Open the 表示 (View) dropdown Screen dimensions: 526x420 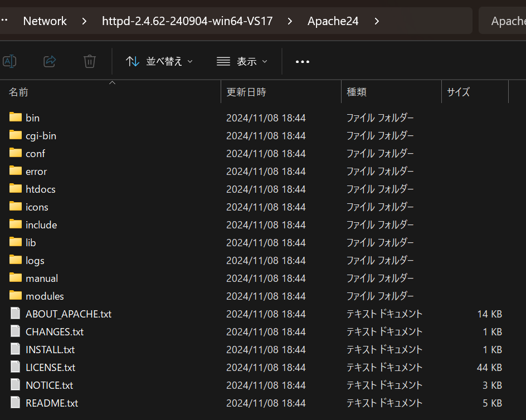click(x=242, y=61)
